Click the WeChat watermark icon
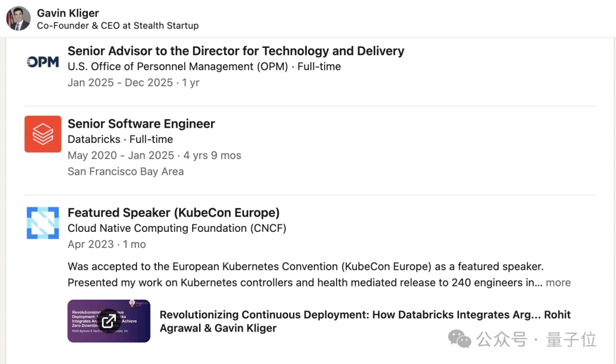 point(459,340)
